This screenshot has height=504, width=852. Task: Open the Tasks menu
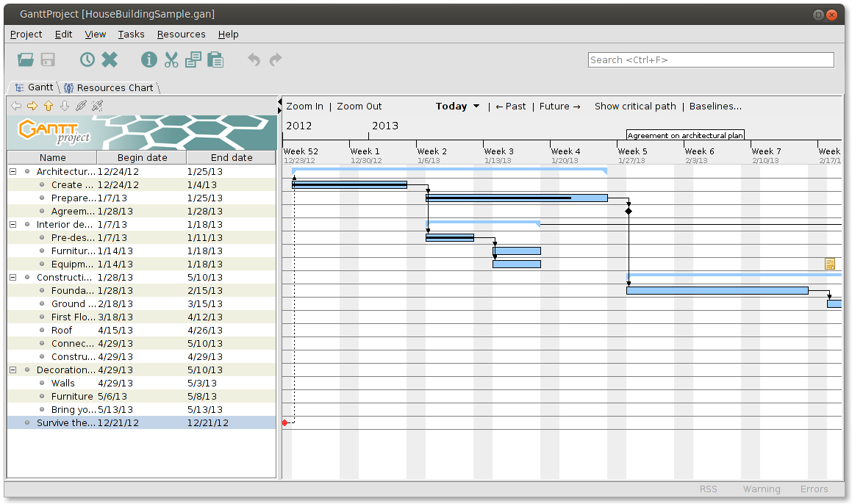point(131,34)
